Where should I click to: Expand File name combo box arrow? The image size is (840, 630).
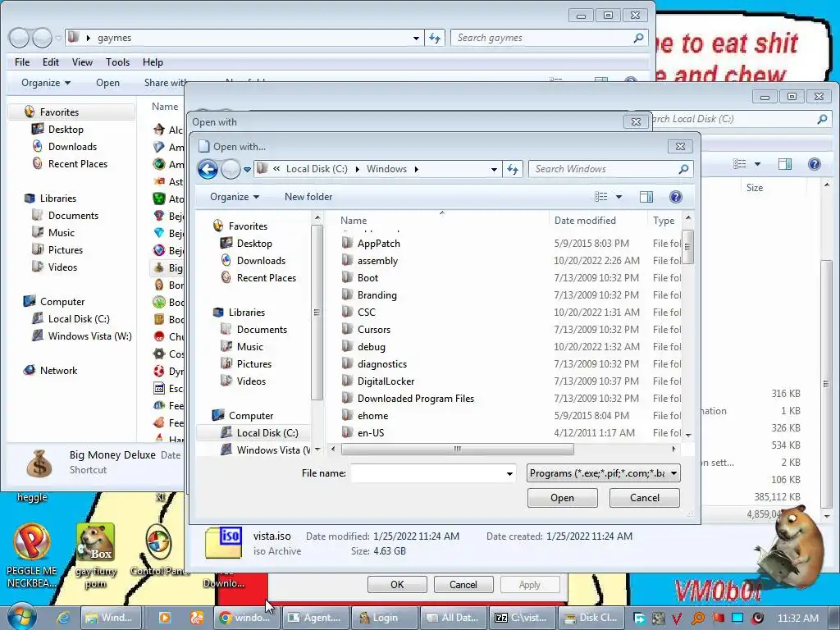click(x=509, y=473)
